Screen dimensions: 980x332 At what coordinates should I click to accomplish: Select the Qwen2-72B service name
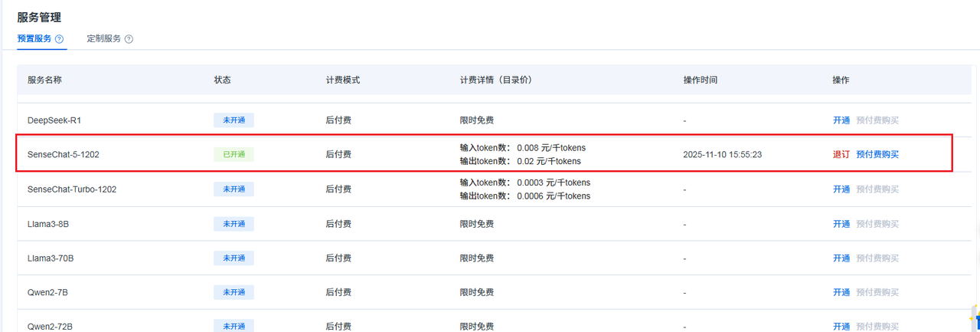[x=50, y=326]
